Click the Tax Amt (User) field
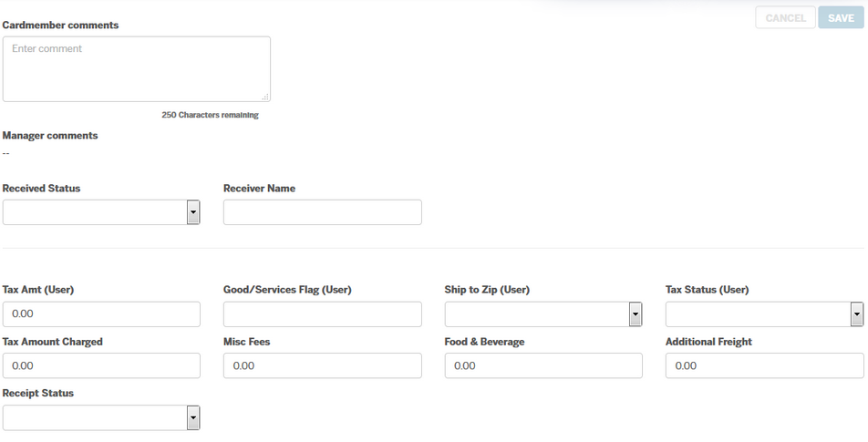Image resolution: width=868 pixels, height=442 pixels. [101, 314]
